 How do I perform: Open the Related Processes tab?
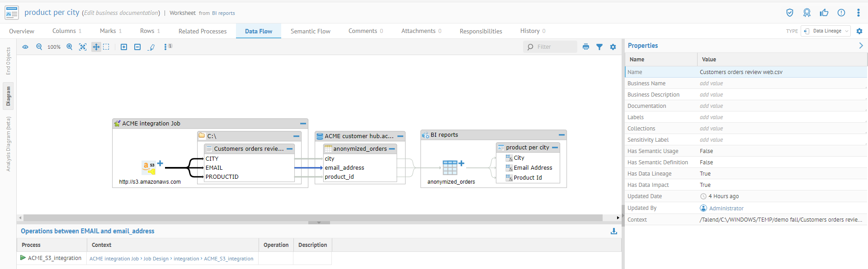pos(203,31)
